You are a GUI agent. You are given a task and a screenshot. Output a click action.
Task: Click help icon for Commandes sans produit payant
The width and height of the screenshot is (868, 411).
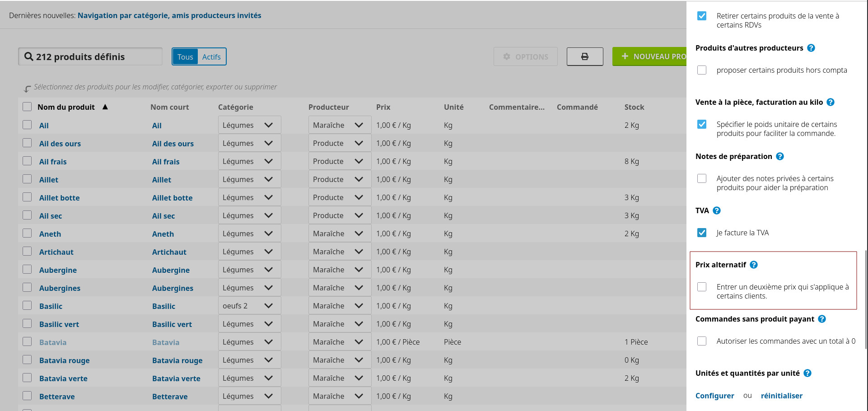point(822,319)
